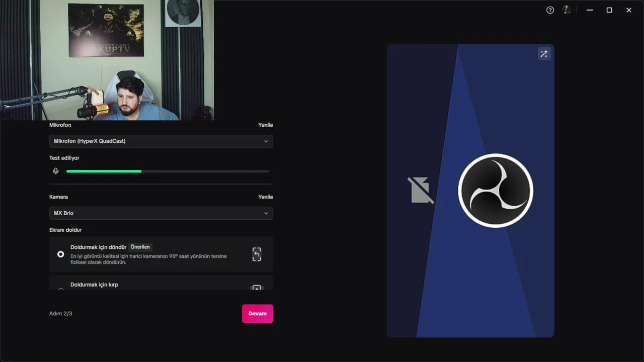Open the help question mark icon
The image size is (644, 362).
(x=550, y=10)
